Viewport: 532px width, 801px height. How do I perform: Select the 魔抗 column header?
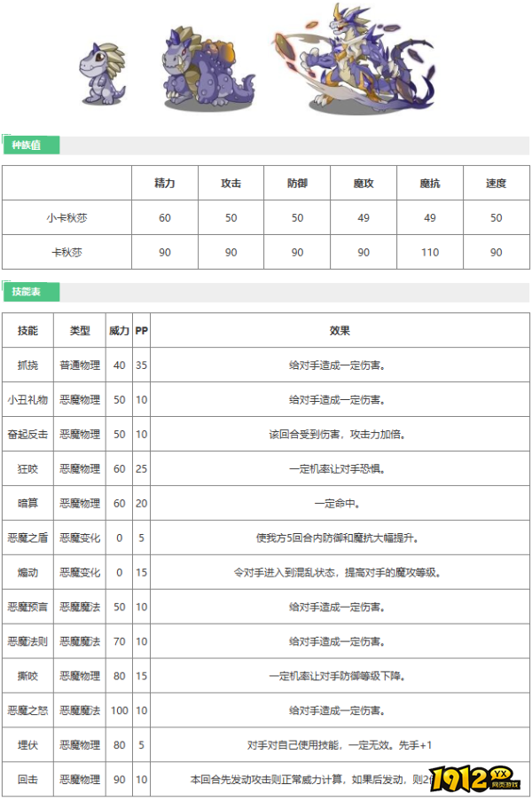click(x=430, y=184)
